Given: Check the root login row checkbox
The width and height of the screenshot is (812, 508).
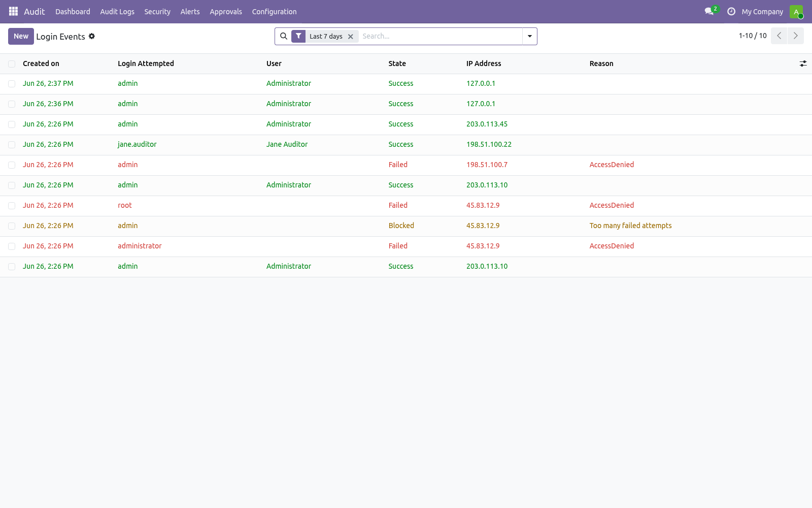Looking at the screenshot, I should pyautogui.click(x=12, y=206).
